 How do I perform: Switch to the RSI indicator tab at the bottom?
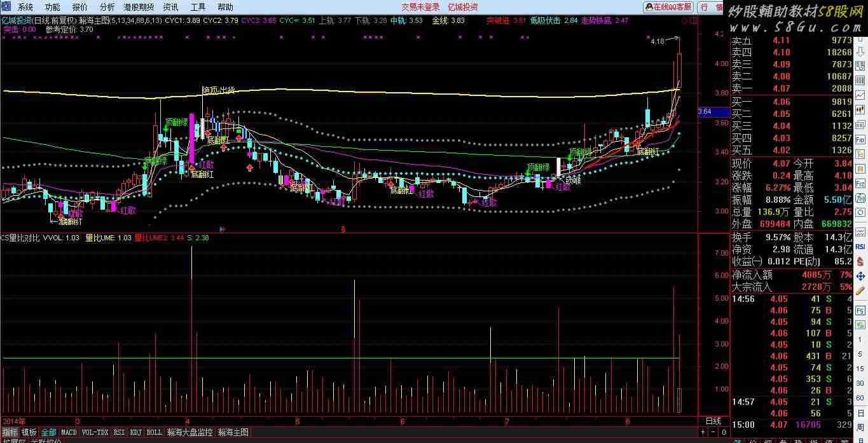coord(119,432)
